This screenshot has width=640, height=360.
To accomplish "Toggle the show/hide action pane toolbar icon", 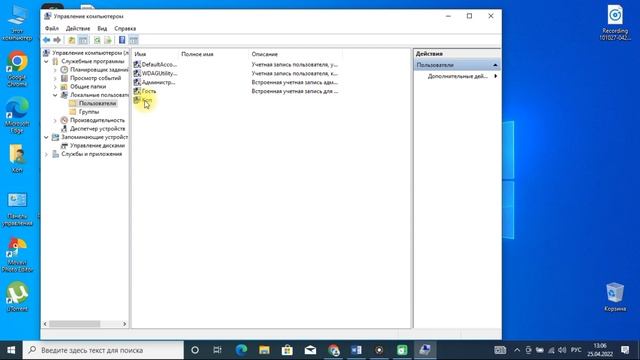I will tap(133, 40).
